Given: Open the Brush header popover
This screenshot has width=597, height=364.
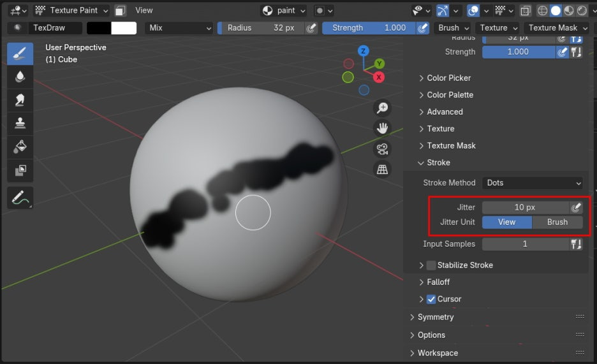Looking at the screenshot, I should [x=453, y=28].
